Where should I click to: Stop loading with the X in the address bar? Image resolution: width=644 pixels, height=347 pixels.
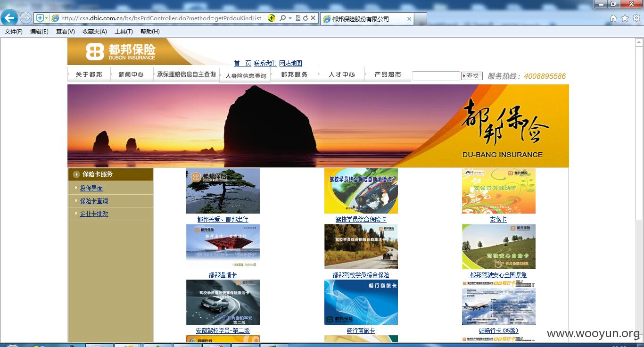pos(313,18)
